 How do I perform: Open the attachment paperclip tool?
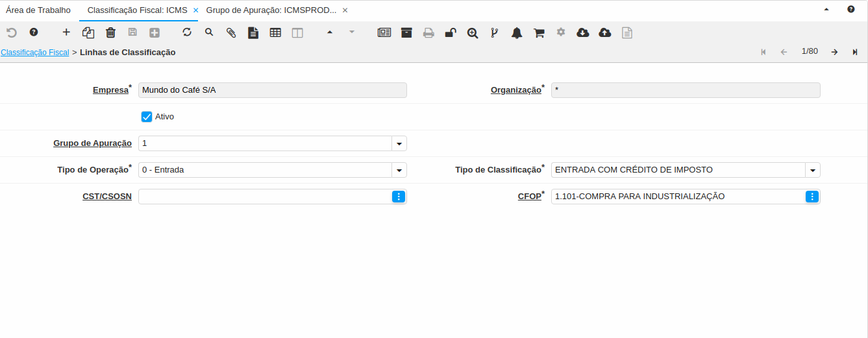(231, 32)
